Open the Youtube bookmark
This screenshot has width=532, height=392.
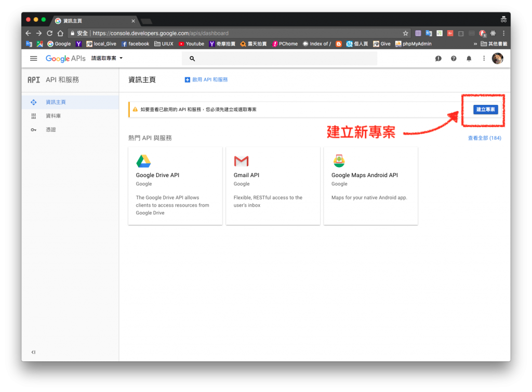(x=191, y=44)
